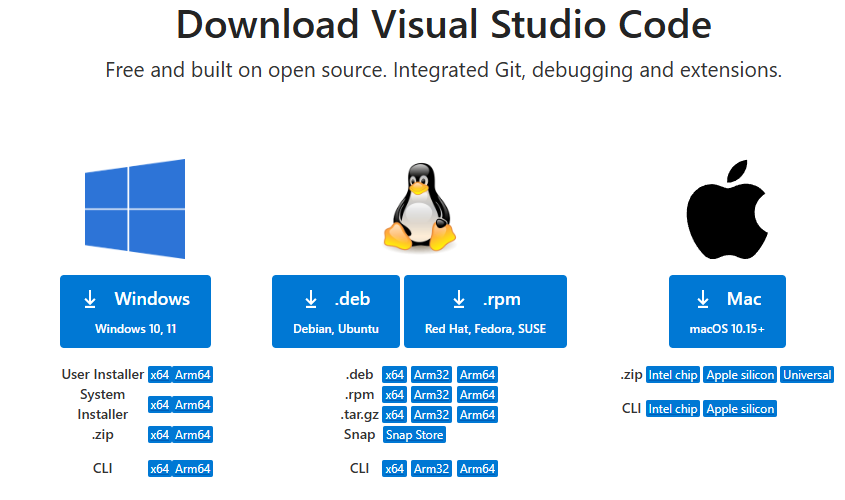The width and height of the screenshot is (845, 500).
Task: Select Arm64 for Windows System Installer
Action: [x=192, y=405]
